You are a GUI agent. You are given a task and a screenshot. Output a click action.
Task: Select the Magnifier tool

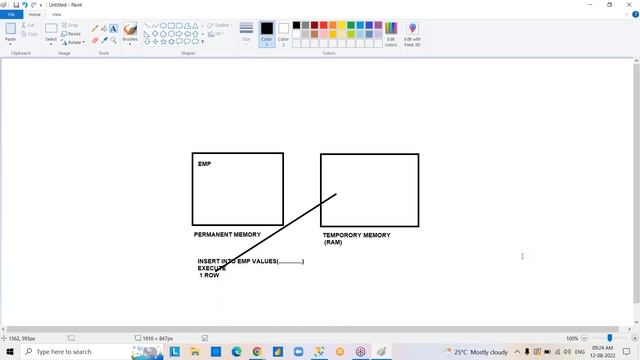point(113,40)
